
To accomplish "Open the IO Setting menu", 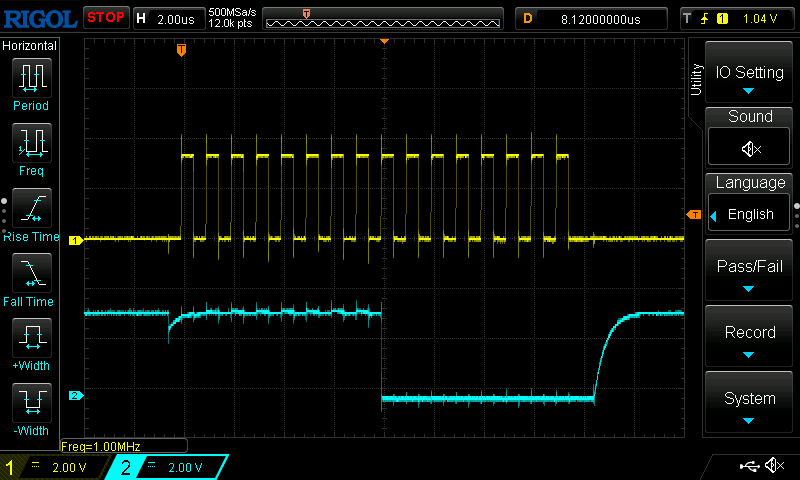I will coord(748,72).
